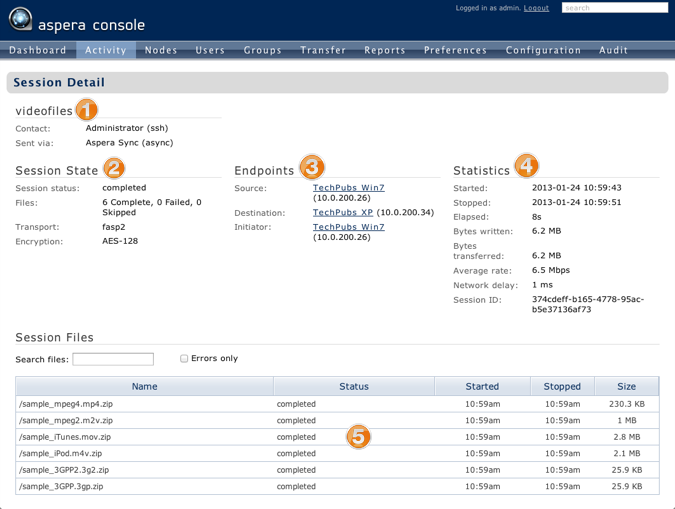Click the Started timestamp 2013-01-24 10:59:43

coord(576,188)
